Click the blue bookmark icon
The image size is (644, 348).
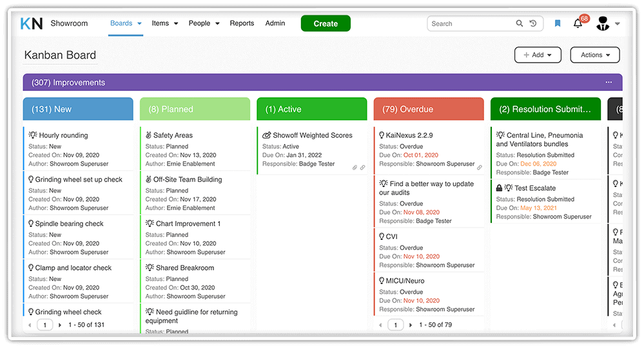558,24
